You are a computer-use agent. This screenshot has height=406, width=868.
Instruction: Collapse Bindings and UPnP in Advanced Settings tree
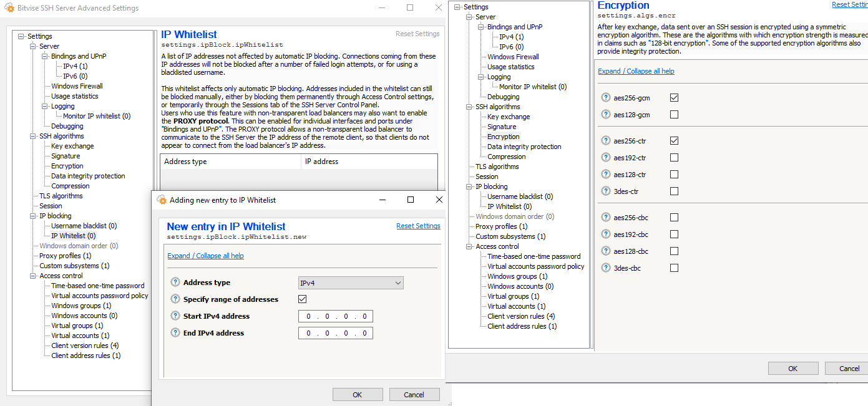coord(45,56)
